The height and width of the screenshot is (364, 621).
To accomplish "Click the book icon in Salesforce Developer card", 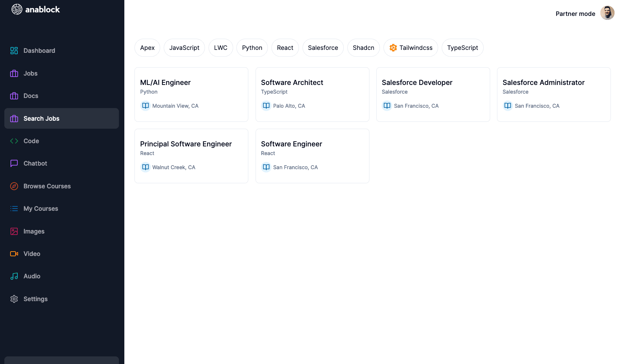I will [x=387, y=106].
